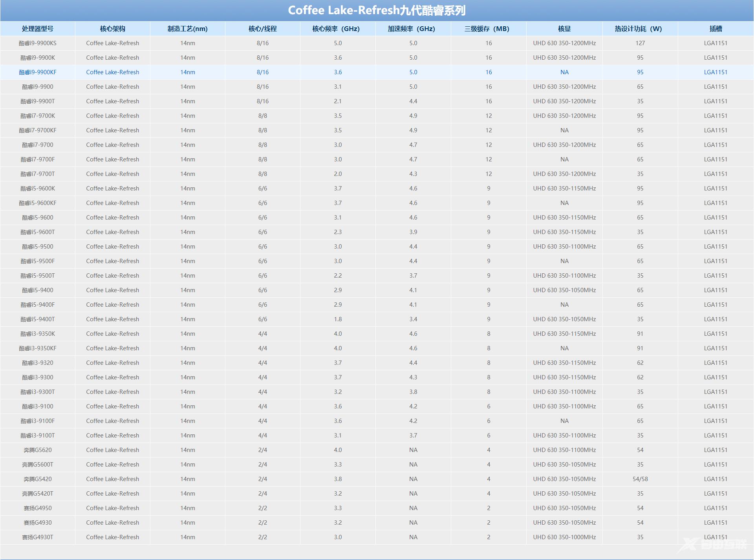Screen dimensions: 754x560
Task: Select the 酷睿i5-9400T model cell
Action: (x=38, y=319)
